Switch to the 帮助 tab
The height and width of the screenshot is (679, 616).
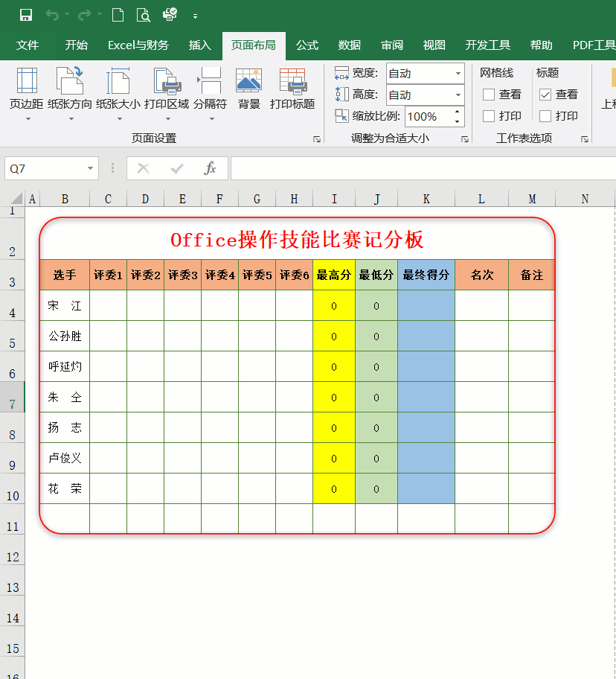coord(541,45)
